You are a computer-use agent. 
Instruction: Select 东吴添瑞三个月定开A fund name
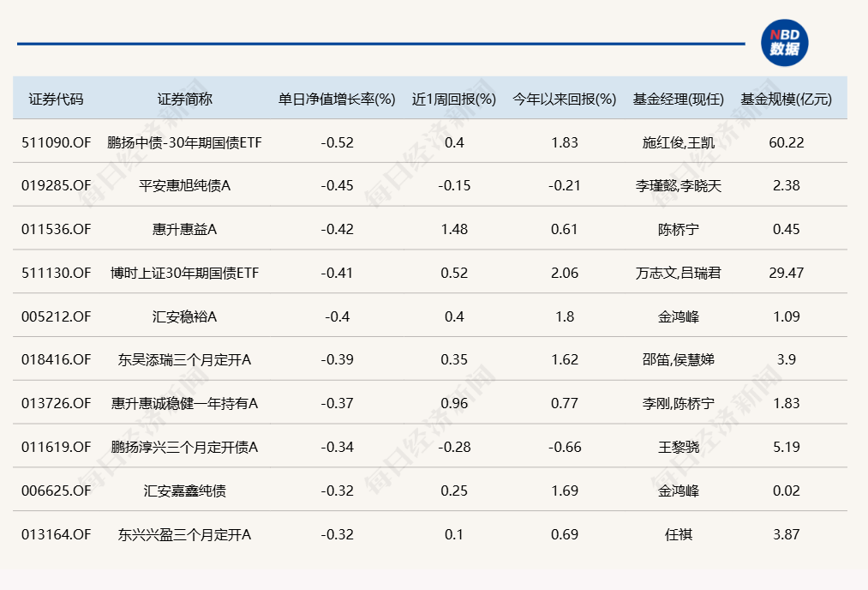tap(184, 360)
